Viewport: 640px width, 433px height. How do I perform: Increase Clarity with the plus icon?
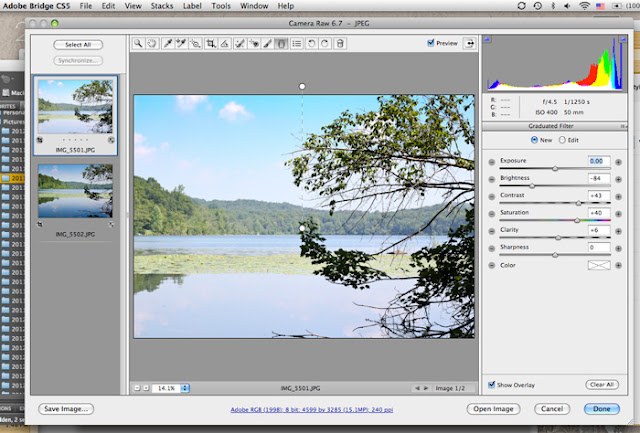tap(618, 231)
